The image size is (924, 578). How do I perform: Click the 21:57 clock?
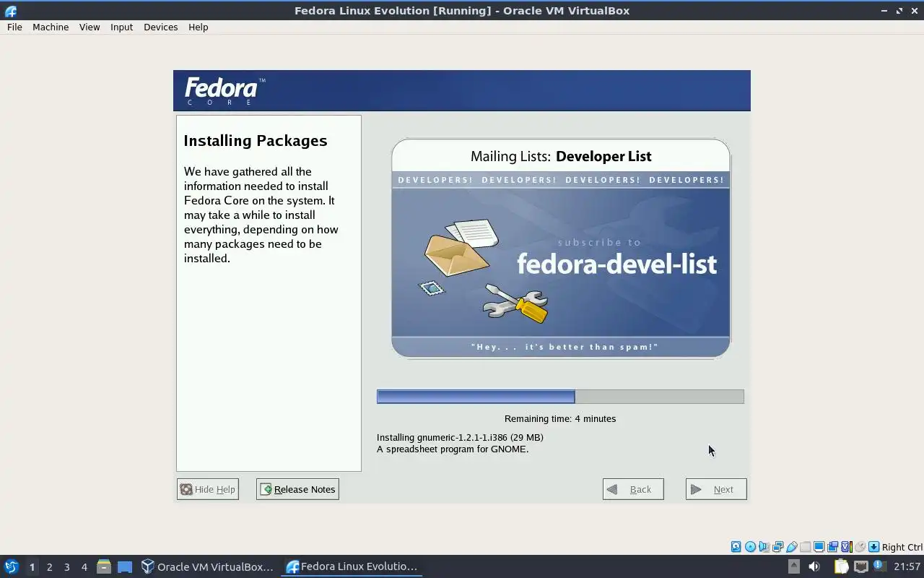pyautogui.click(x=907, y=566)
